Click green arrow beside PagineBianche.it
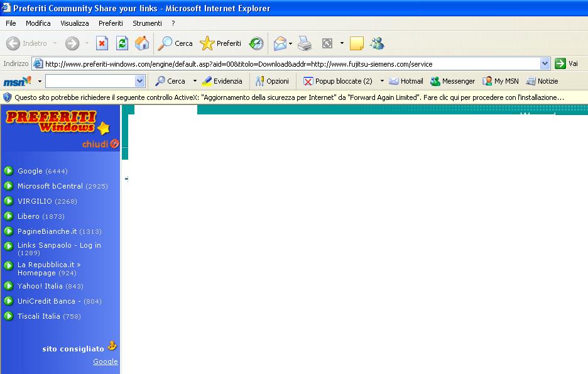 click(x=9, y=231)
